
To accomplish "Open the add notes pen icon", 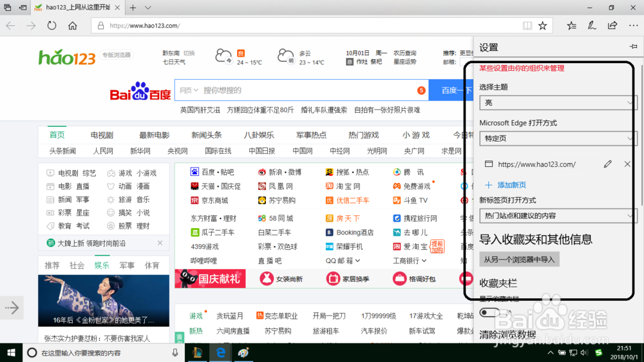I will click(592, 26).
